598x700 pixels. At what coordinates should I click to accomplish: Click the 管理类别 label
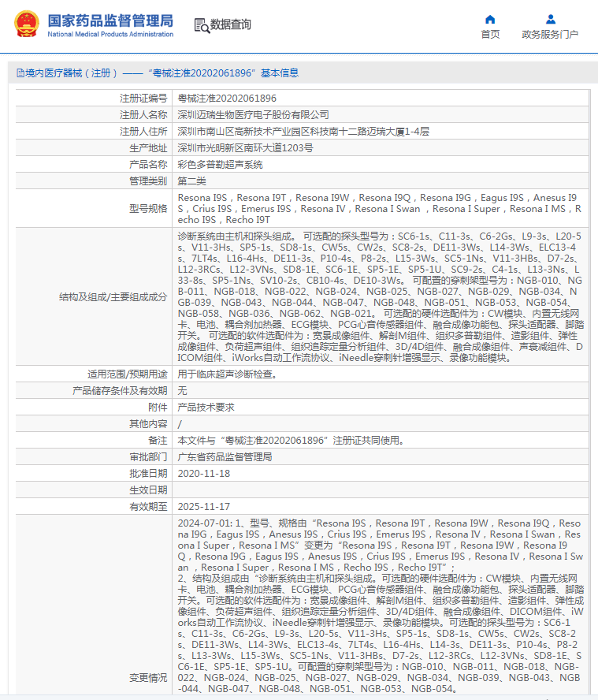[x=148, y=181]
